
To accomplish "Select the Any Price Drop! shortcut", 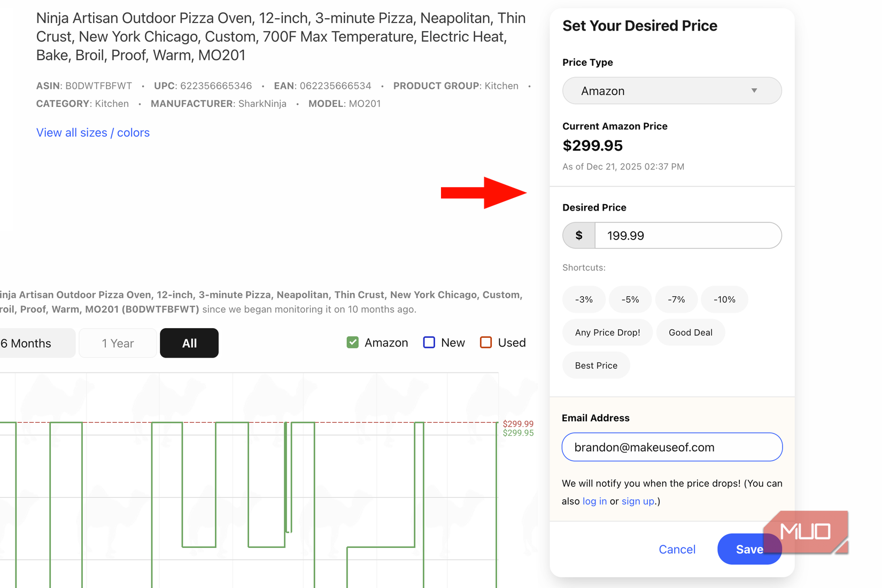I will (607, 332).
